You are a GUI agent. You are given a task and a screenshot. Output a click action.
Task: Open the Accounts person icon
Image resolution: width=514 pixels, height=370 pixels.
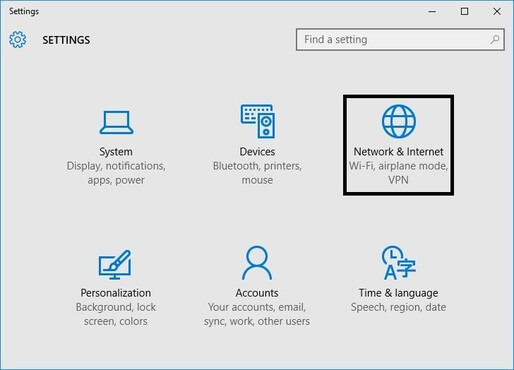[257, 263]
